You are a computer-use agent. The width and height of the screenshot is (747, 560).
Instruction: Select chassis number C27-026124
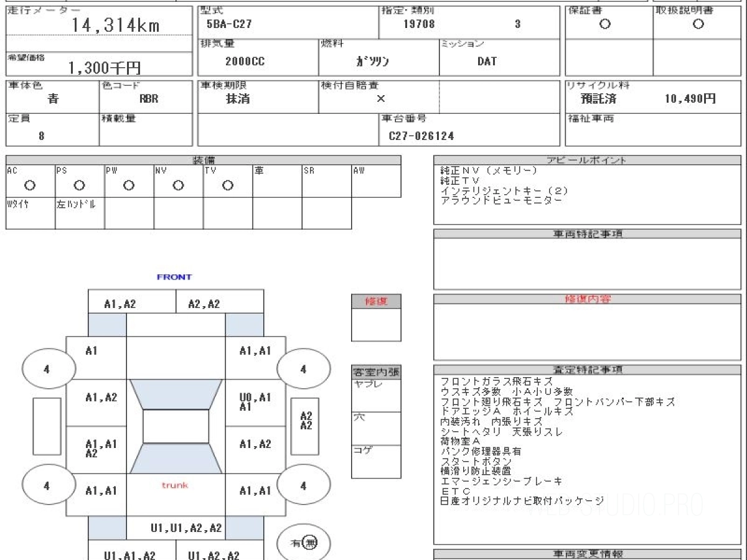pos(421,136)
